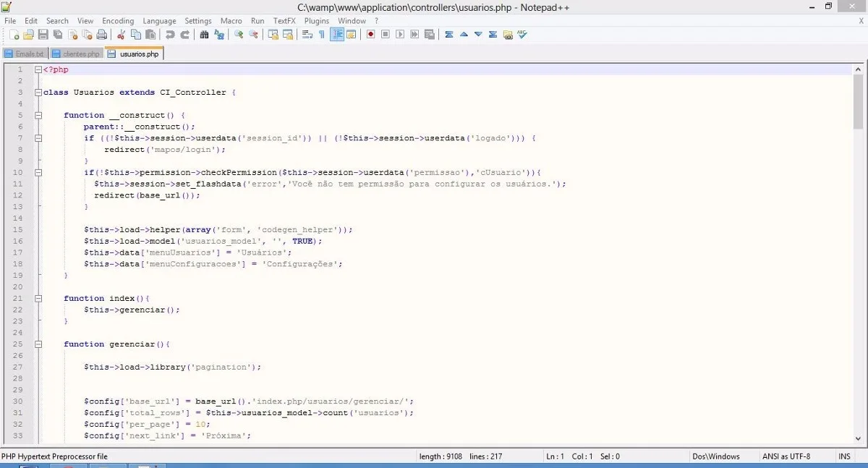Screen dimensions: 868x468
Task: Click INS indicator in status bar
Action: (x=844, y=456)
